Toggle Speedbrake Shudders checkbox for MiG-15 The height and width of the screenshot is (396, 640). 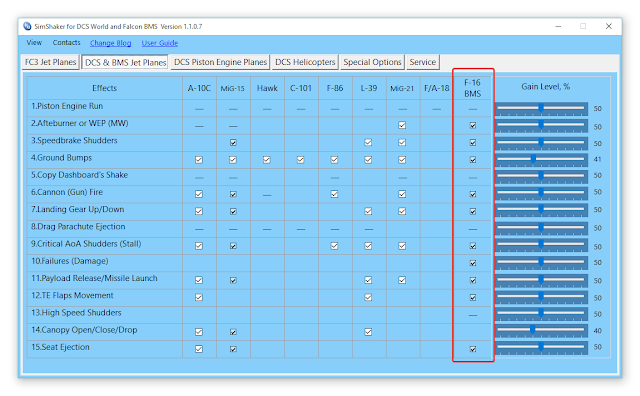(233, 142)
